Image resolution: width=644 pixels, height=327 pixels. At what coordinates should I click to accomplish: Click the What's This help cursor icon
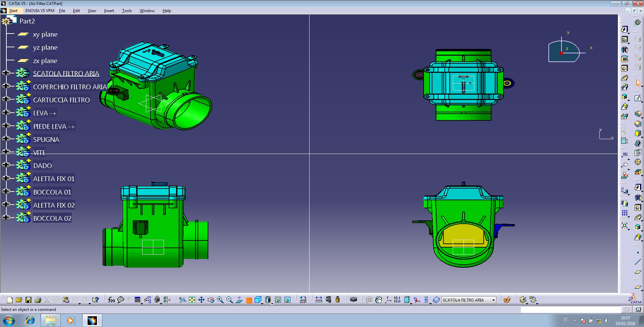(96, 300)
